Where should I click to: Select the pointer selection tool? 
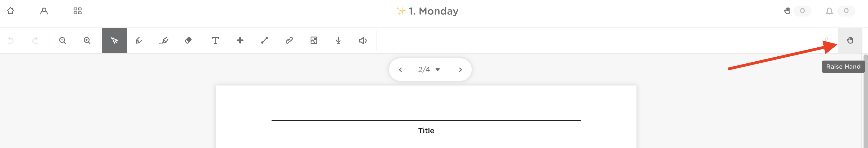coord(115,41)
